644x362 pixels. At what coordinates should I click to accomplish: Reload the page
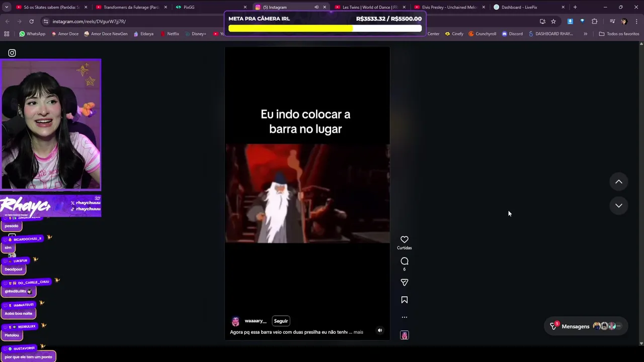point(31,21)
